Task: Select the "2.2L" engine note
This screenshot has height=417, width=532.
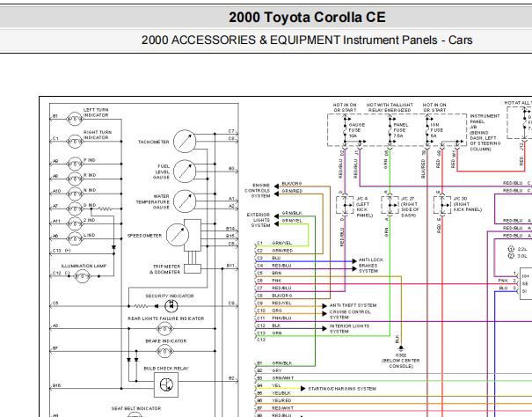Action: point(522,249)
